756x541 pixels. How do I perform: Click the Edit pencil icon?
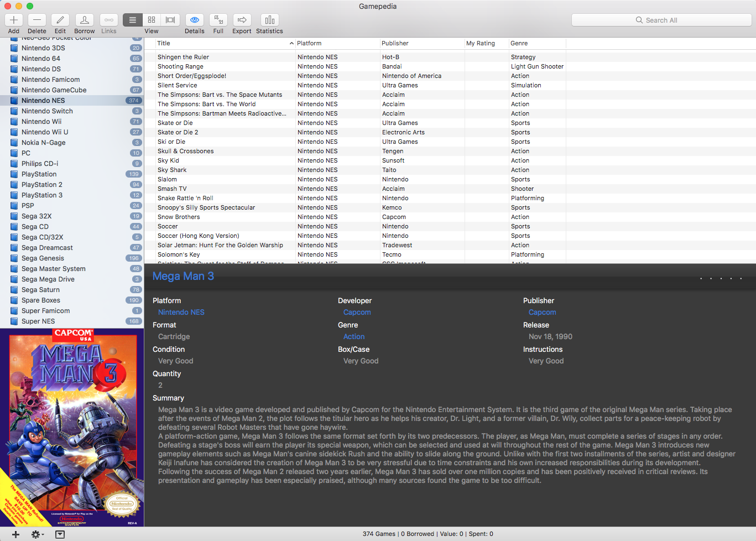click(60, 20)
